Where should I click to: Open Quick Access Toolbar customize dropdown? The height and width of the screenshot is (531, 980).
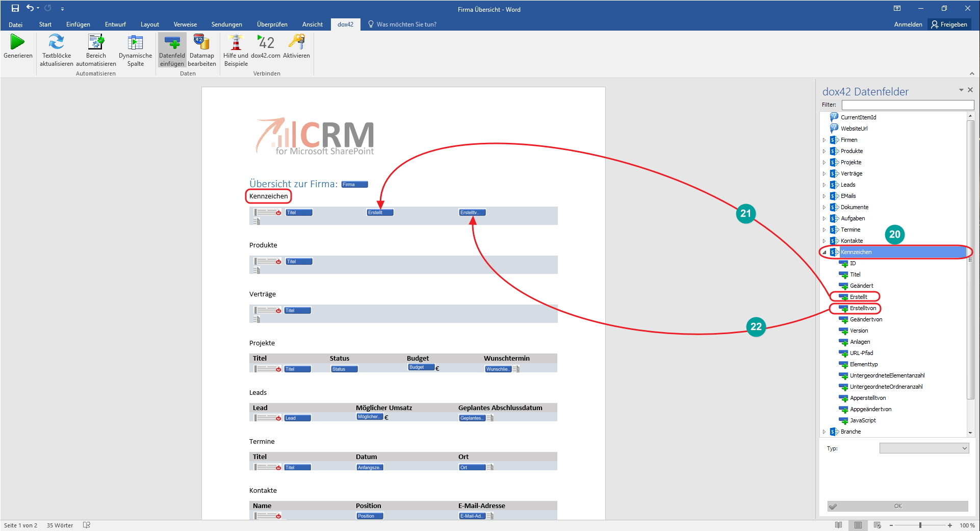[x=62, y=9]
